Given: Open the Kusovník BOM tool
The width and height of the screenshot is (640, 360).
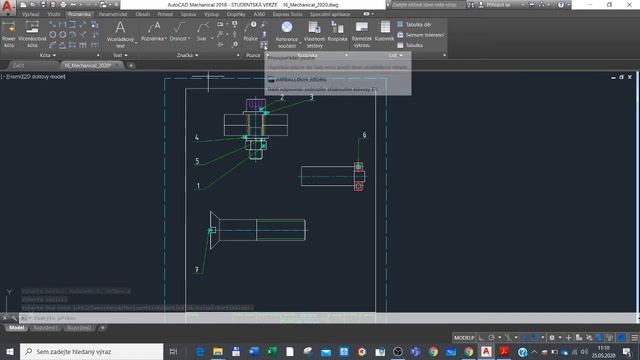Looking at the screenshot, I should (384, 32).
